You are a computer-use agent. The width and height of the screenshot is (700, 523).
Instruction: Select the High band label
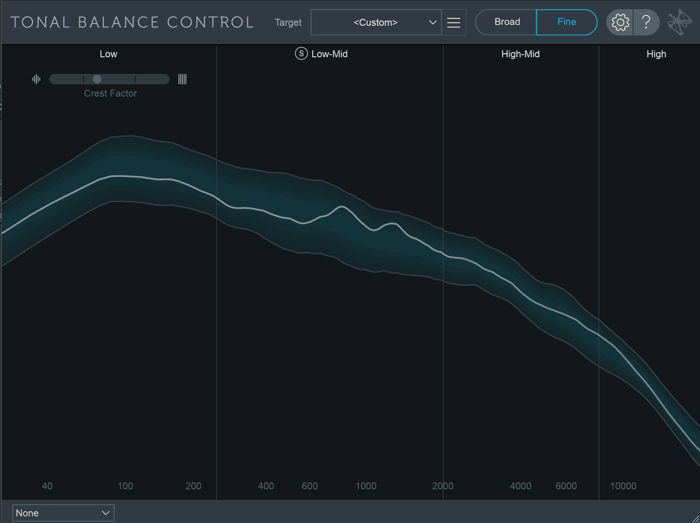coord(656,54)
